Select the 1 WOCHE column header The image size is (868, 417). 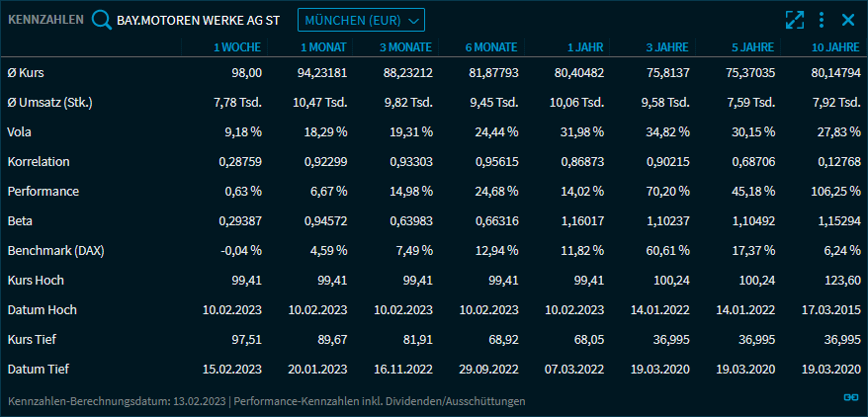(237, 46)
